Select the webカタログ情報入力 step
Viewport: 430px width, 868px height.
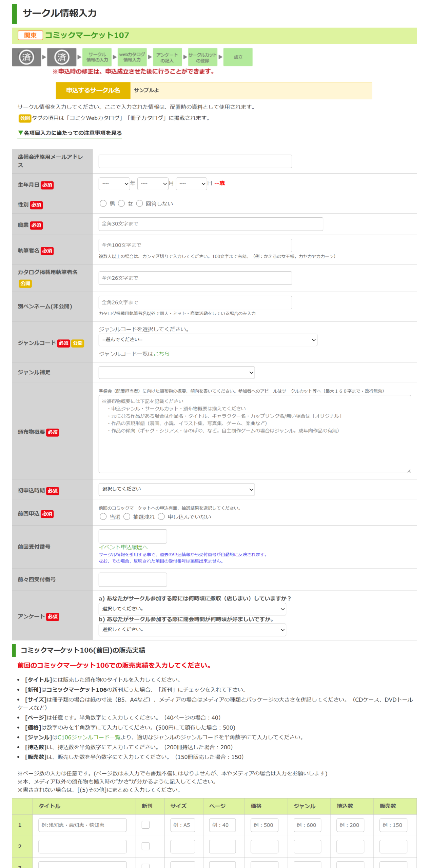coord(132,57)
